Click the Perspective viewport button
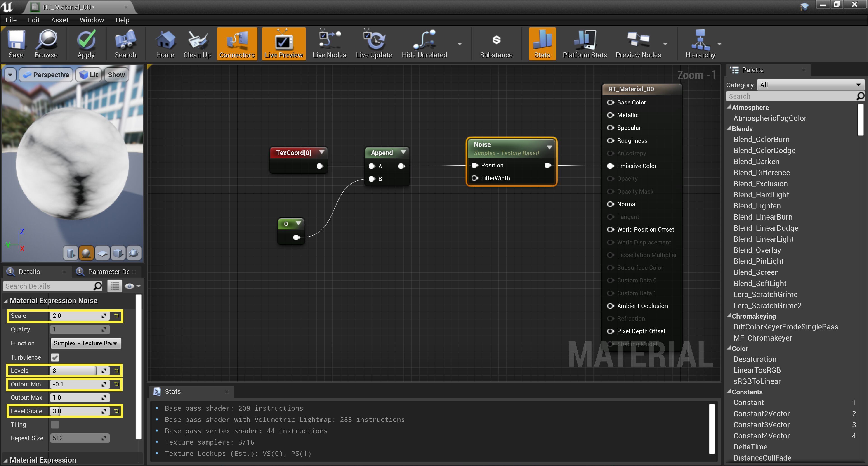Screen dimensions: 868x466 point(47,75)
